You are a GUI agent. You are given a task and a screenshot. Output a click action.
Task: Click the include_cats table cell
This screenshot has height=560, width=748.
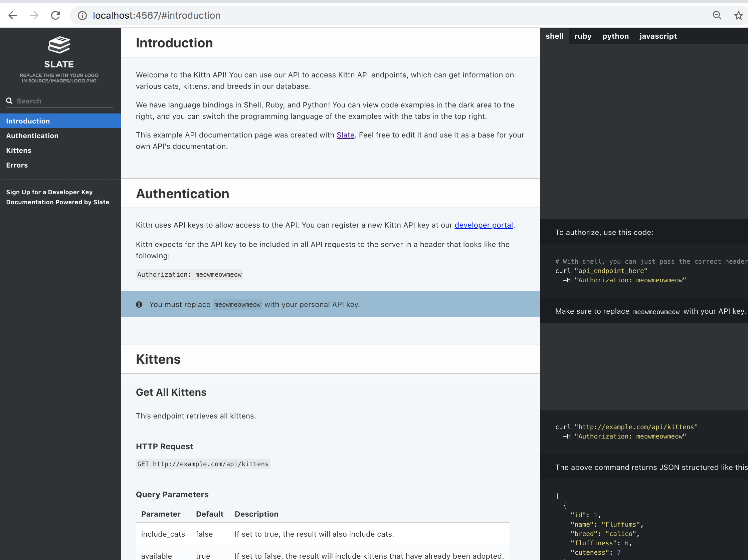pyautogui.click(x=163, y=534)
